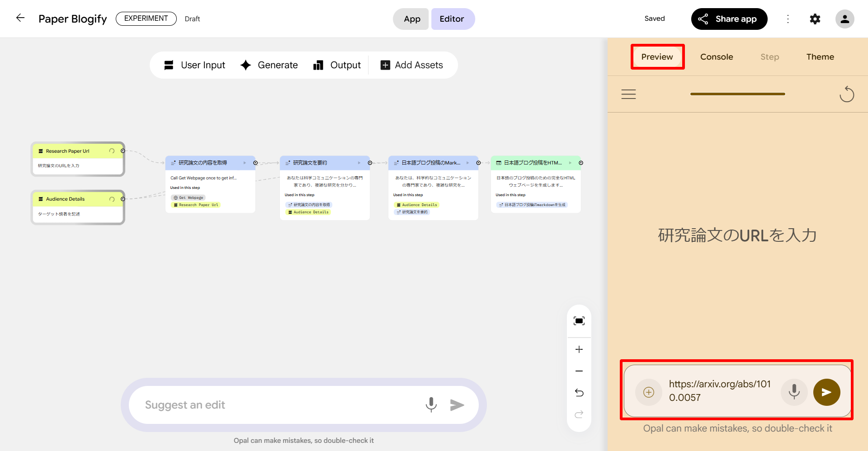The height and width of the screenshot is (451, 868).
Task: Click the back arrow beside Paper Blogify
Action: 20,18
